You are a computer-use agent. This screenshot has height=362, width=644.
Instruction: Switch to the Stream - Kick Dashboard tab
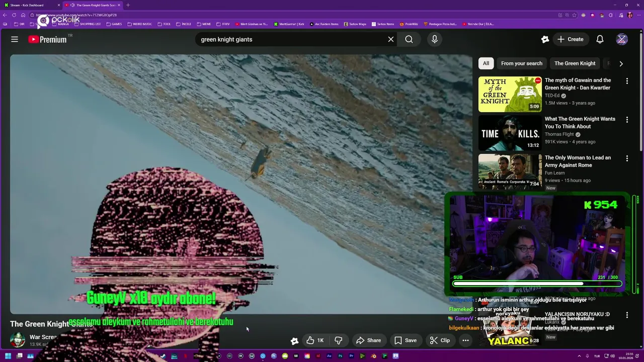pos(31,5)
